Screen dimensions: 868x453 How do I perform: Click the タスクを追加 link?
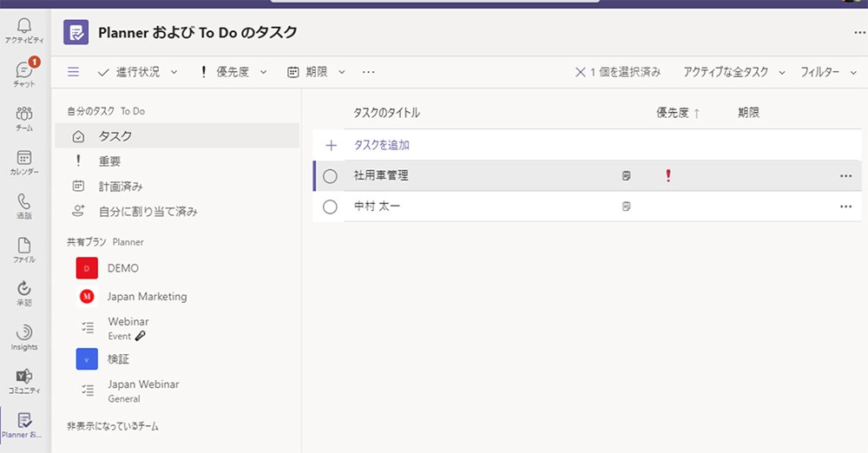(381, 145)
